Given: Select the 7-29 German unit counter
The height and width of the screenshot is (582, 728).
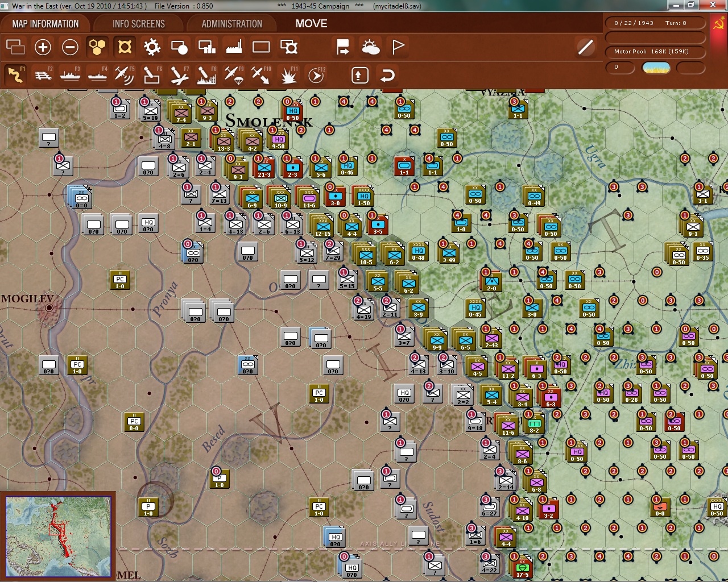Looking at the screenshot, I should point(333,251).
